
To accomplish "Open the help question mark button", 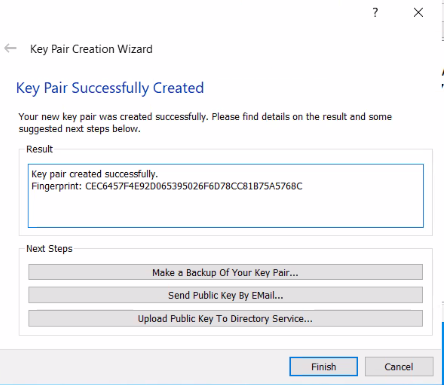I will pos(375,13).
